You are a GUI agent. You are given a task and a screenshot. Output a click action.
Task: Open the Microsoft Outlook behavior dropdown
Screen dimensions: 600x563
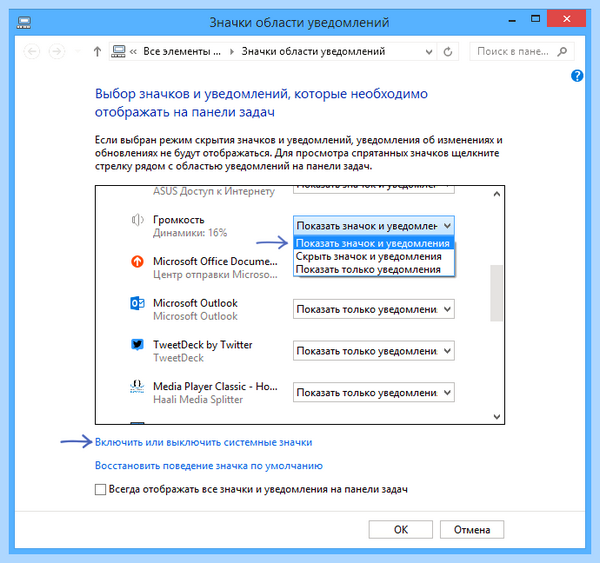click(373, 309)
